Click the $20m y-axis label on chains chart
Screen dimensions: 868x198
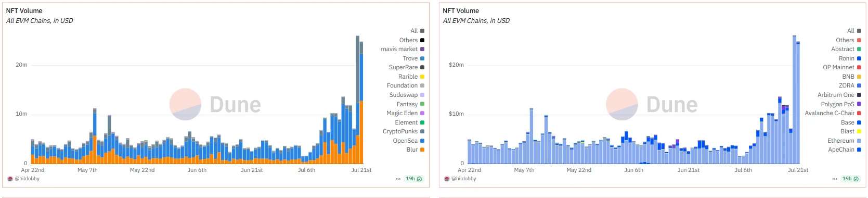[x=456, y=65]
